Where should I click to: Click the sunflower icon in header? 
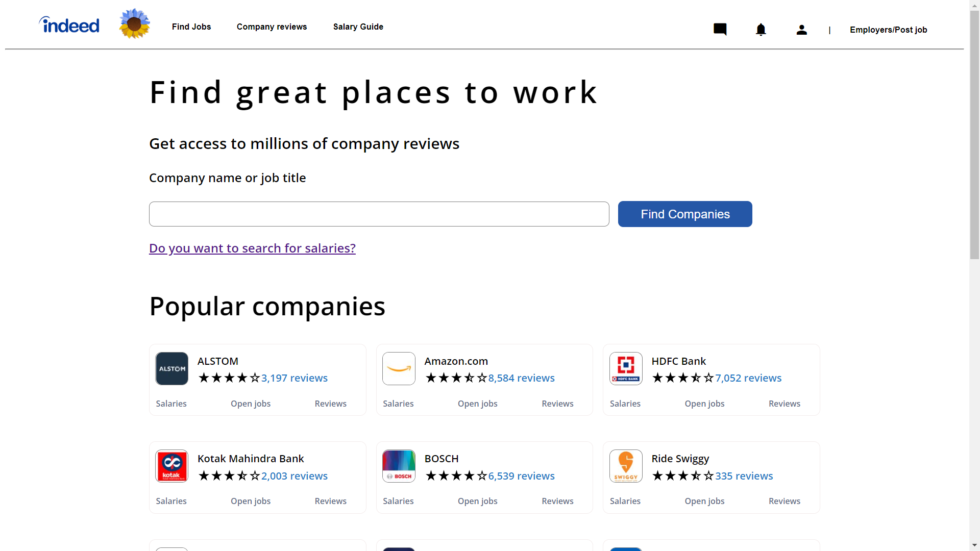(134, 23)
